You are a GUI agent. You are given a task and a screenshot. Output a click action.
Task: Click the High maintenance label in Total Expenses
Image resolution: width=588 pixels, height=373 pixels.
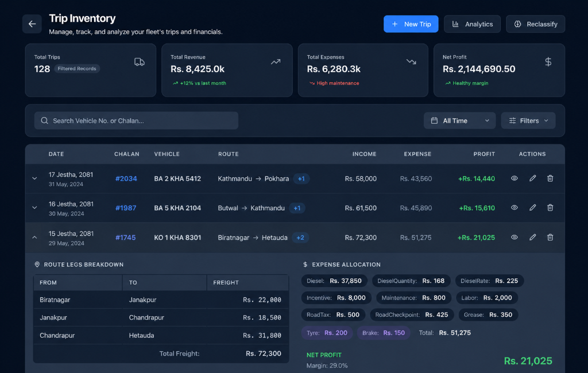click(x=338, y=83)
